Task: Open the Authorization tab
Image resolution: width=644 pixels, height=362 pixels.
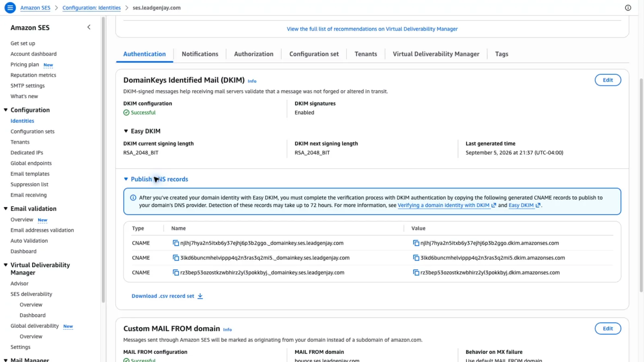Action: click(254, 54)
